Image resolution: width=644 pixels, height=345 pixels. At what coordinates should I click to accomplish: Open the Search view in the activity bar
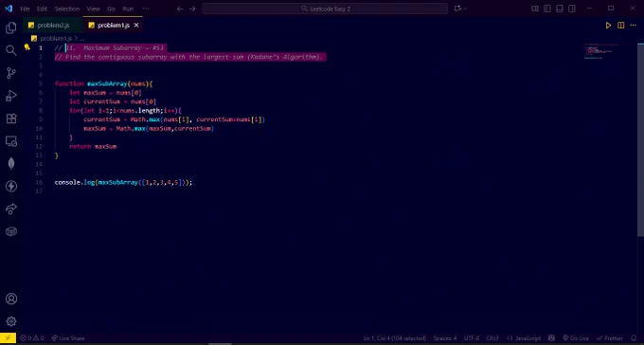pos(11,50)
